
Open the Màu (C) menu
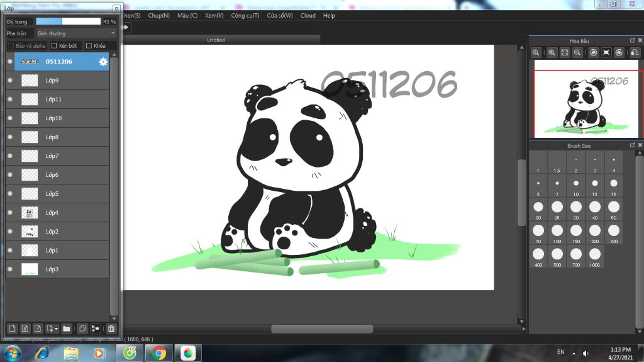coord(187,16)
